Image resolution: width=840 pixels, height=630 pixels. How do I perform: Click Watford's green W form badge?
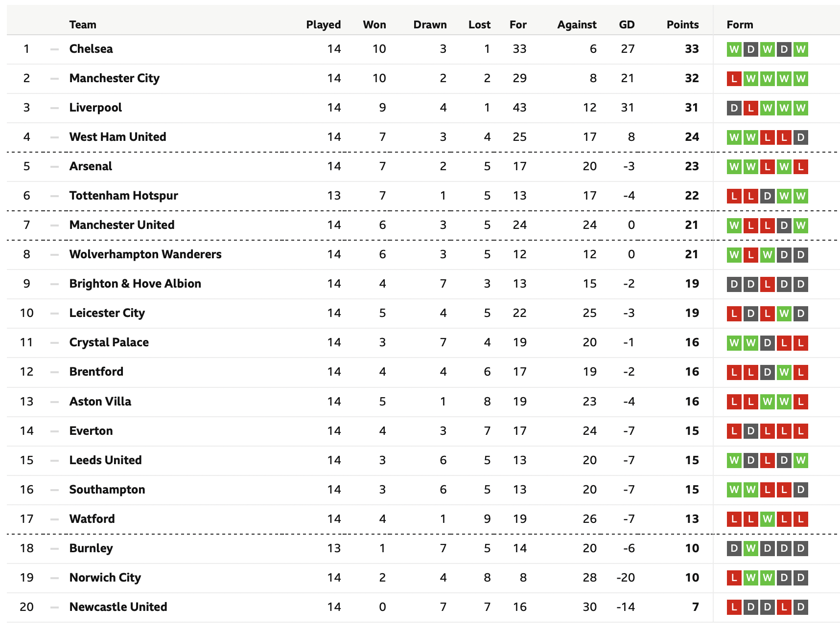coord(767,519)
